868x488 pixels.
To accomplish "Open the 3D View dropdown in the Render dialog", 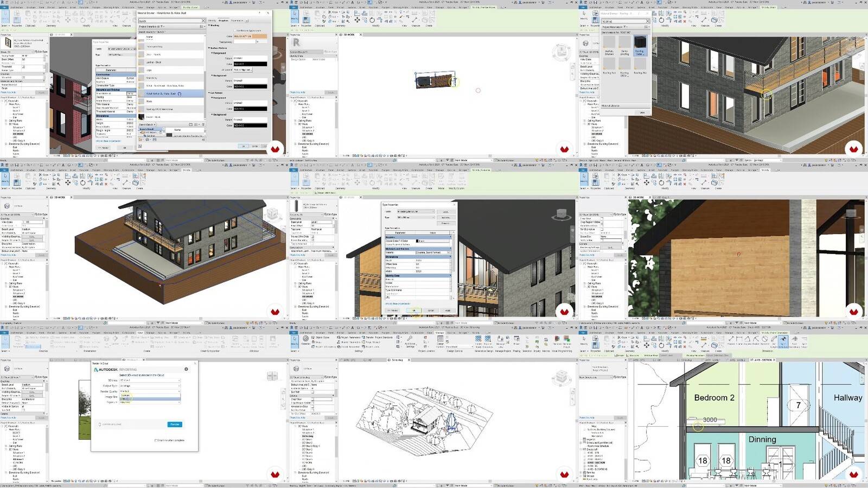I will coord(150,380).
